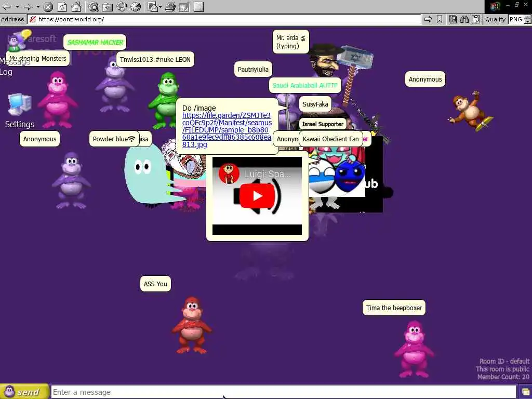This screenshot has width=532, height=399.
Task: Click the purple Bonzi under left Anonymous bubble
Action: click(71, 180)
